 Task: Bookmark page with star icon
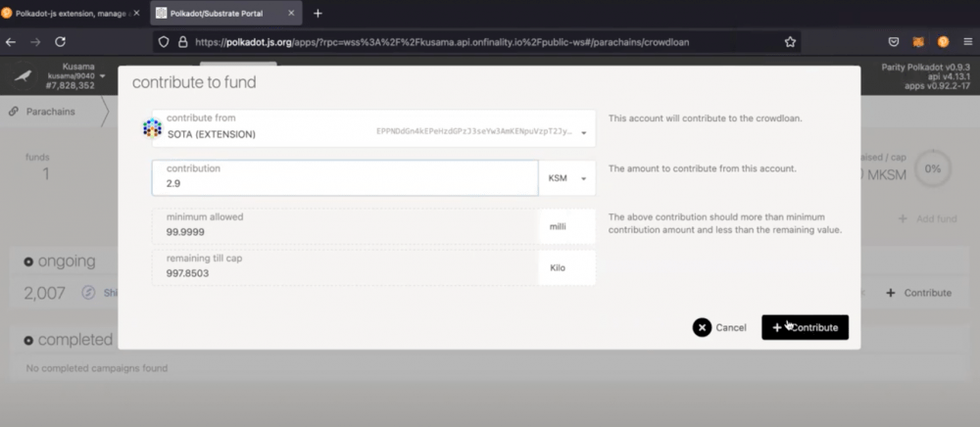[790, 42]
